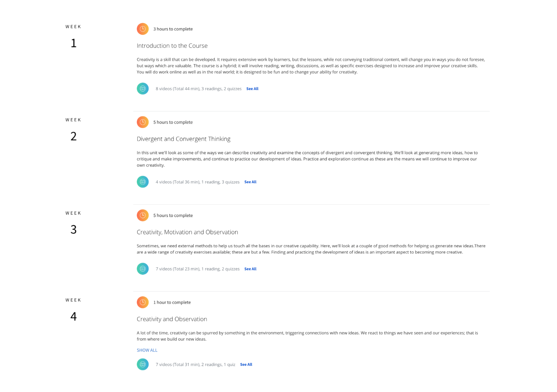
Task: Click the Week 4 orange clock icon
Action: [142, 302]
